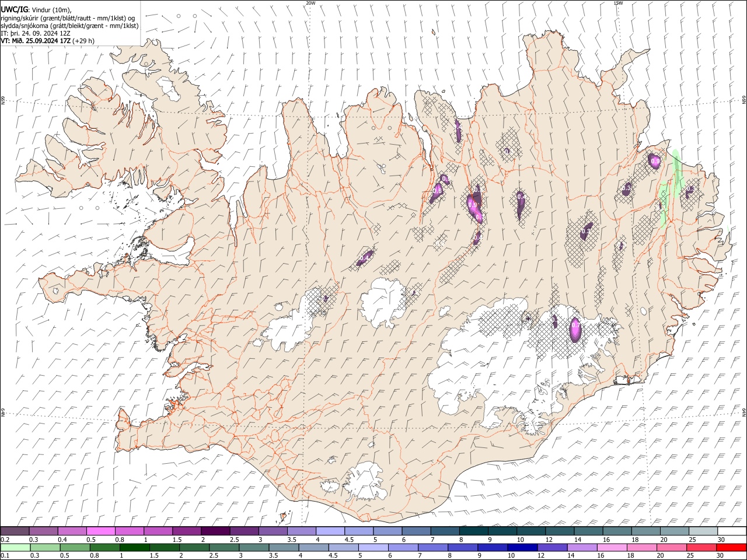Pick upper legend swatch between 0.2 and 0.3

click(15, 531)
